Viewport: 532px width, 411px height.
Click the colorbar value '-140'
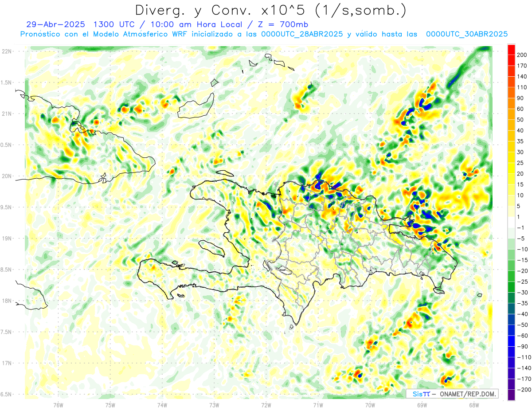click(524, 368)
